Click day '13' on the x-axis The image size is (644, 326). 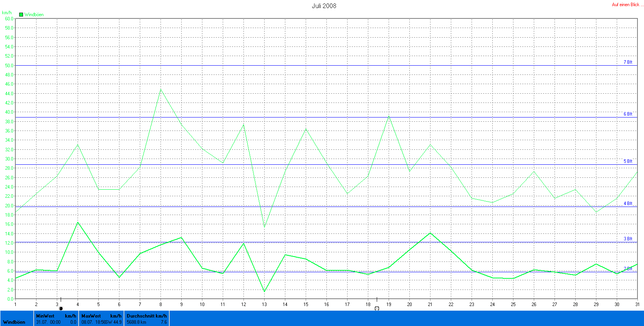[x=264, y=304]
